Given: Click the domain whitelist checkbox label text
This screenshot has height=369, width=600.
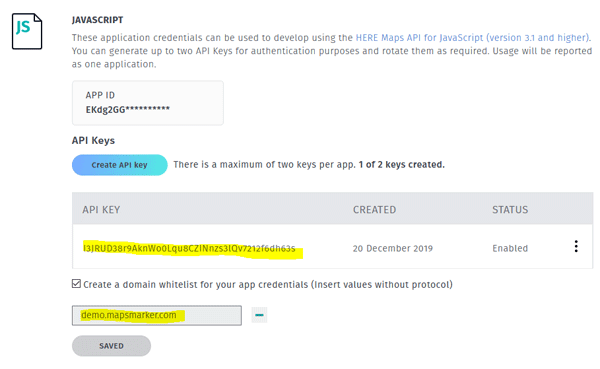Looking at the screenshot, I should click(267, 285).
